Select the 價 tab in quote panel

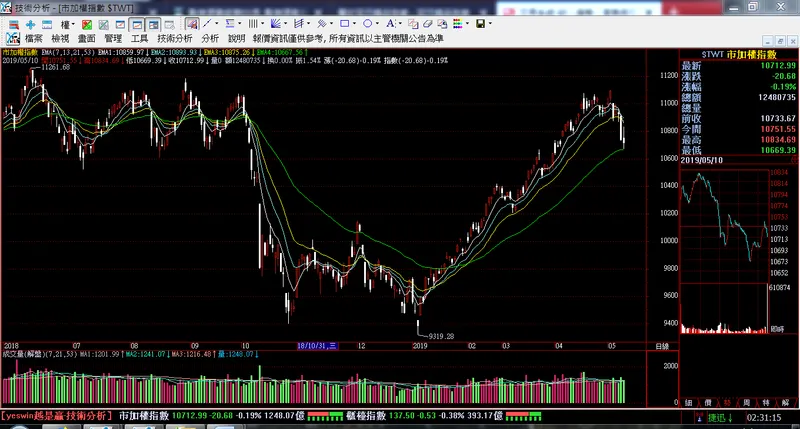coord(708,402)
